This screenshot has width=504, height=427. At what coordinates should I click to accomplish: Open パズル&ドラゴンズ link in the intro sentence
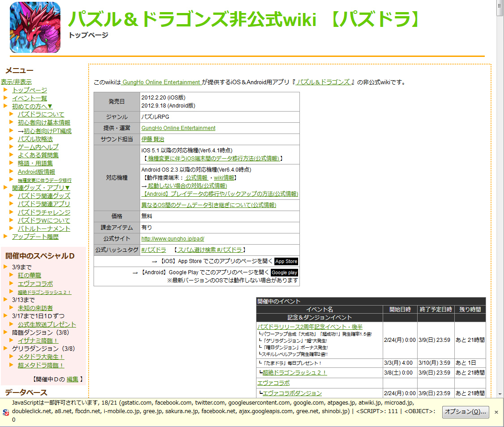(x=323, y=82)
